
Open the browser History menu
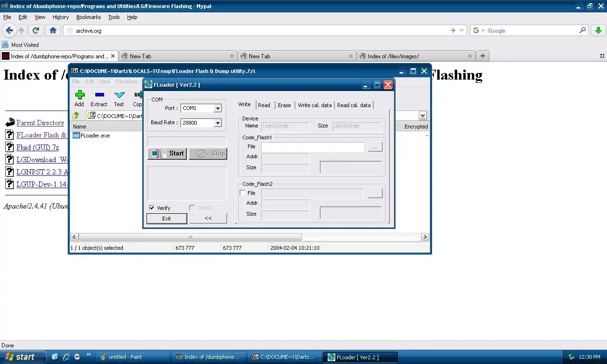click(x=61, y=17)
